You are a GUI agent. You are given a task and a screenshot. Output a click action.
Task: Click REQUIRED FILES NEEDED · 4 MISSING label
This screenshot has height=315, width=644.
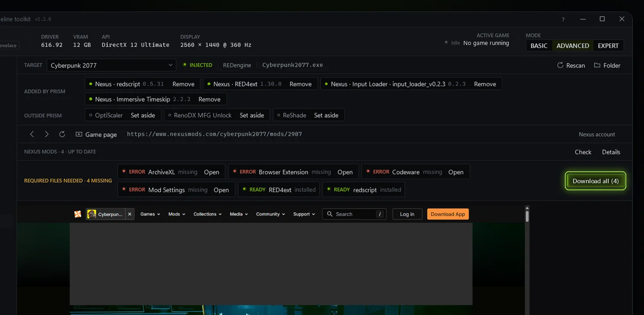click(68, 181)
